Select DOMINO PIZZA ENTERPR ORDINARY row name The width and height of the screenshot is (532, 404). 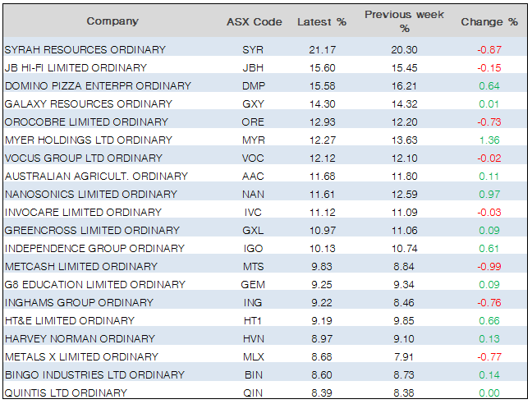tap(98, 86)
